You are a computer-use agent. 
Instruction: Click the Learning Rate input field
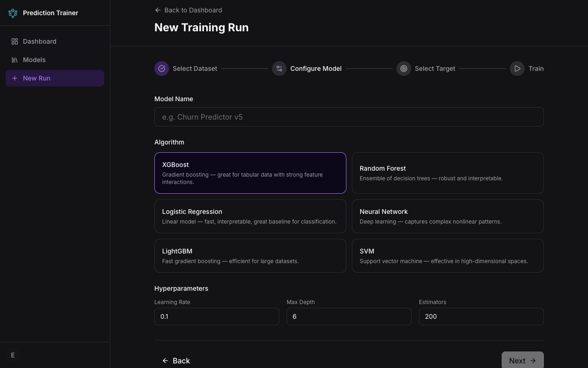coord(216,316)
